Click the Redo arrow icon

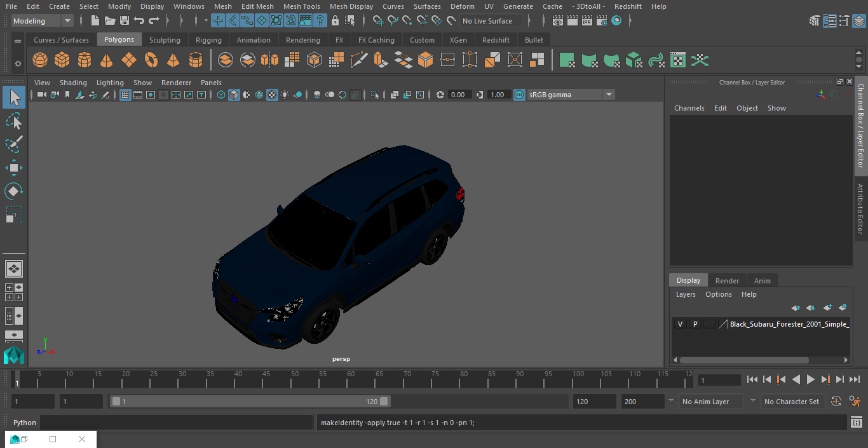coord(154,21)
